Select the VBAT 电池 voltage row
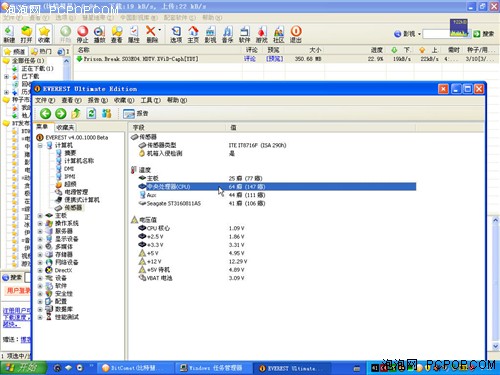The width and height of the screenshot is (500, 375). click(x=277, y=278)
